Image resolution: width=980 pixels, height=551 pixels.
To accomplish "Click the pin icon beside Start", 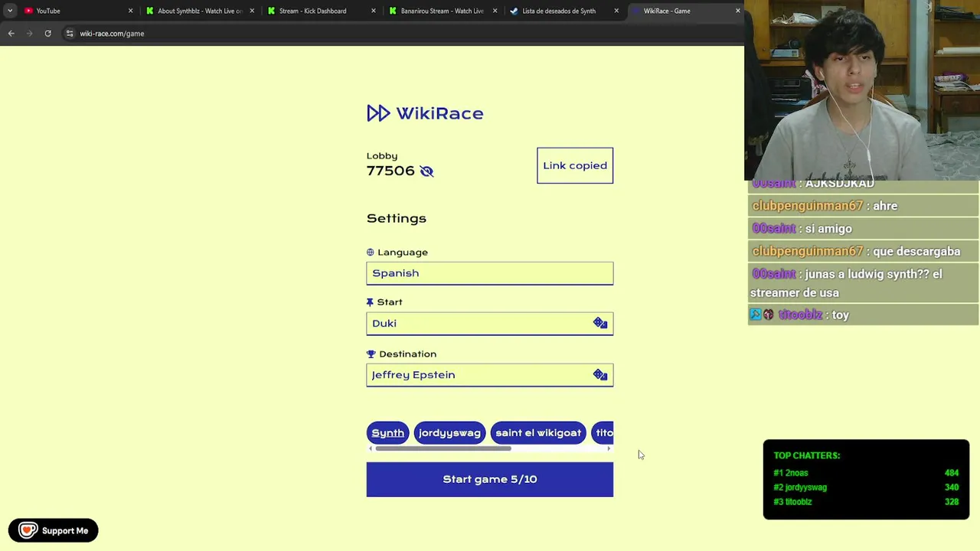I will point(371,302).
